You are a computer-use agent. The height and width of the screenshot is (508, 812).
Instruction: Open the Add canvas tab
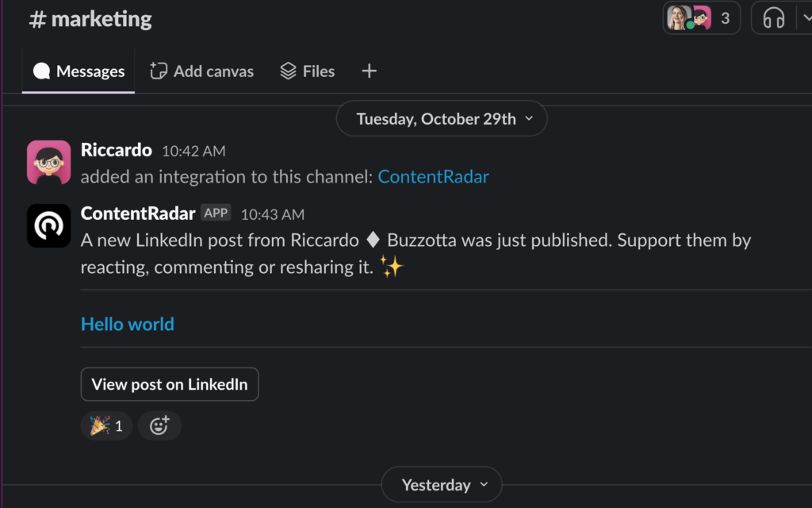(x=202, y=71)
